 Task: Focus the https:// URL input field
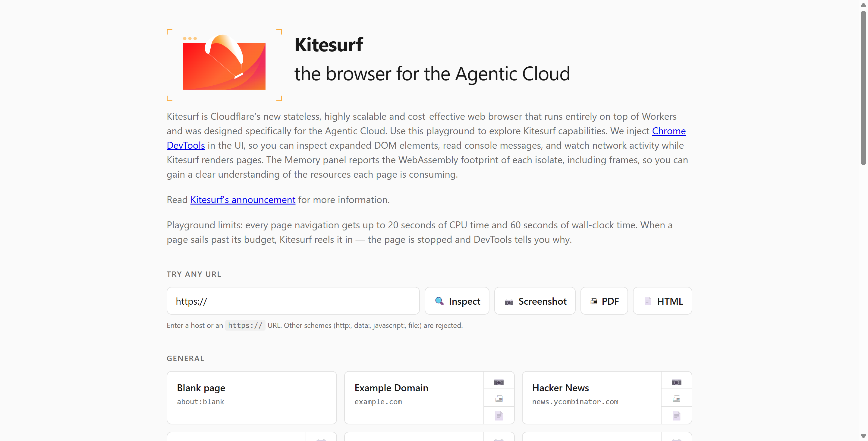click(293, 301)
